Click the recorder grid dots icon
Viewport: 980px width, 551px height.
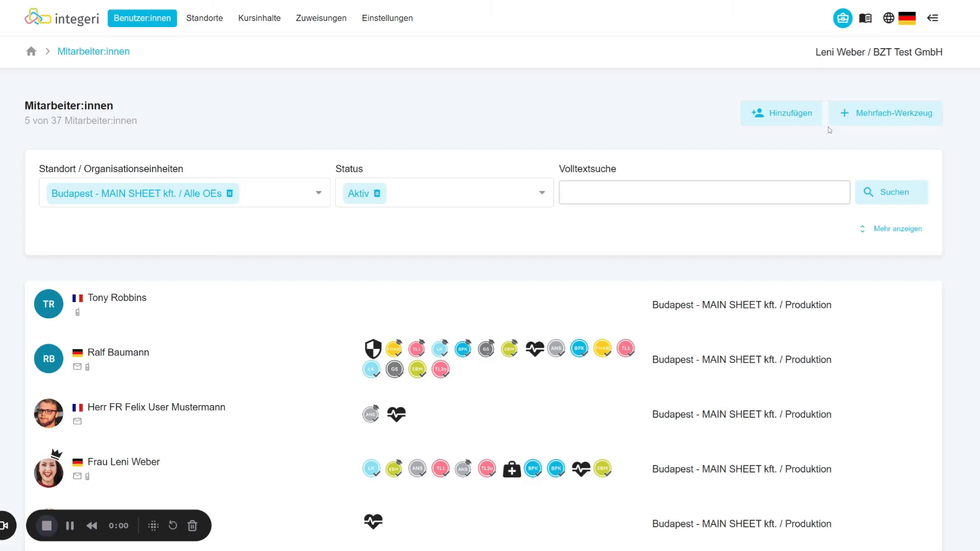(153, 526)
